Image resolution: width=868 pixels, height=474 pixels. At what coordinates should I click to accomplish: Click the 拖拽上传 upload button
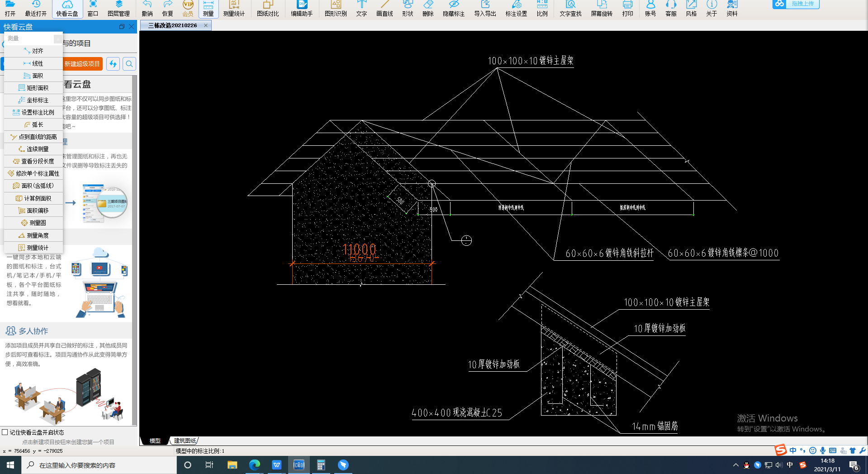(x=796, y=4)
